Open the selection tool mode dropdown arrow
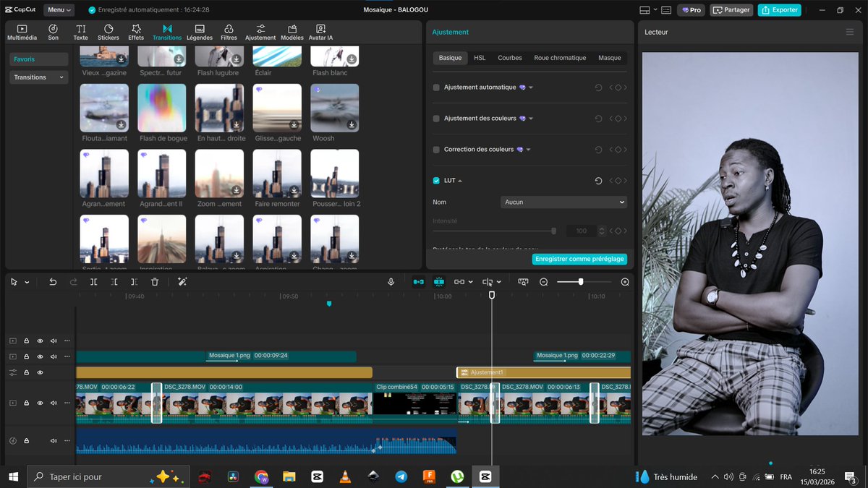868x488 pixels. [x=27, y=282]
